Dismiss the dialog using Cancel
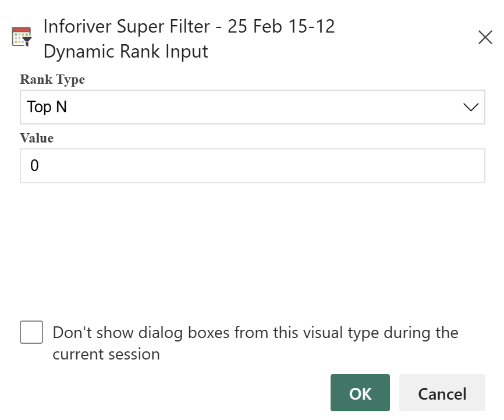Screen dimensions: 504x420 tap(442, 392)
